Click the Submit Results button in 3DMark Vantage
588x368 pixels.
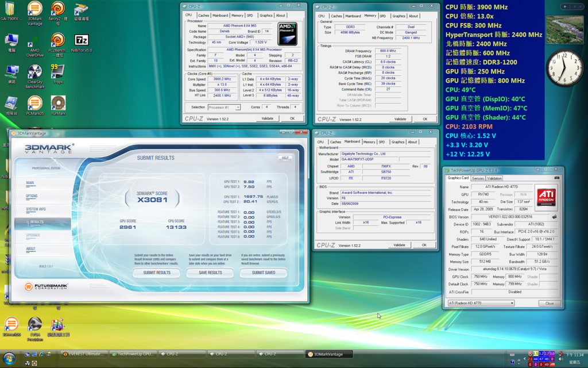click(157, 273)
